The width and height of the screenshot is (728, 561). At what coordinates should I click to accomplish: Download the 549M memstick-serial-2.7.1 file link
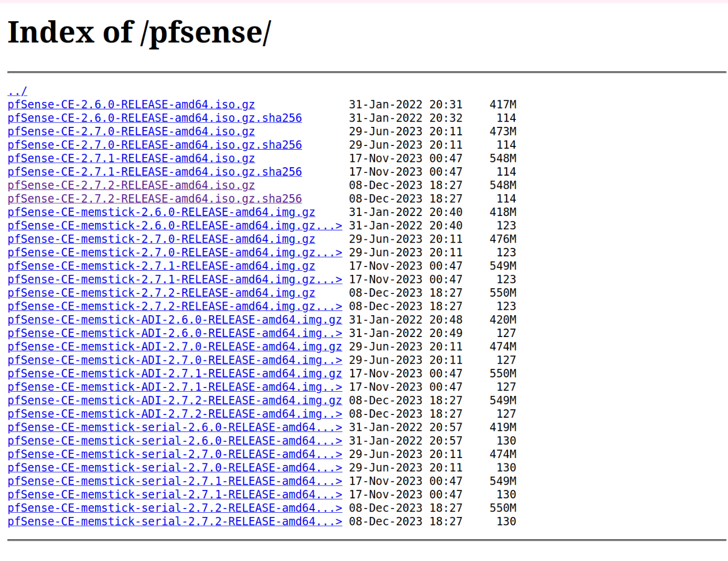[175, 481]
